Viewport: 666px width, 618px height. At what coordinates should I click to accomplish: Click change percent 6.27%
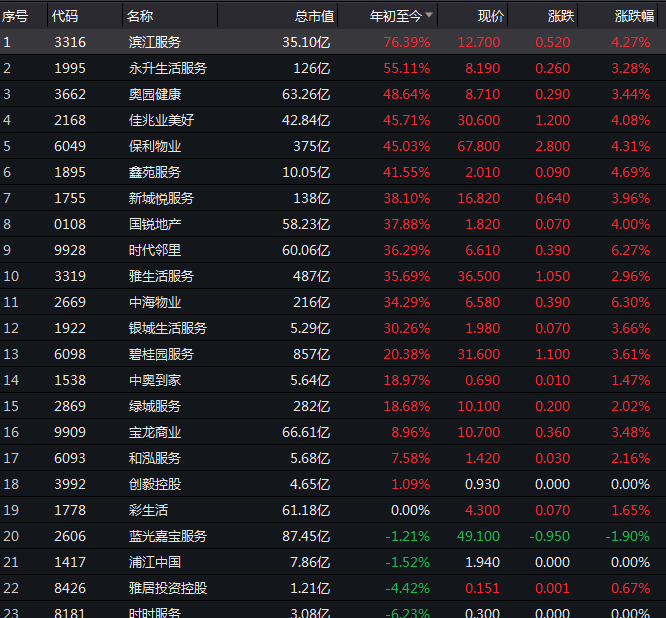(631, 250)
